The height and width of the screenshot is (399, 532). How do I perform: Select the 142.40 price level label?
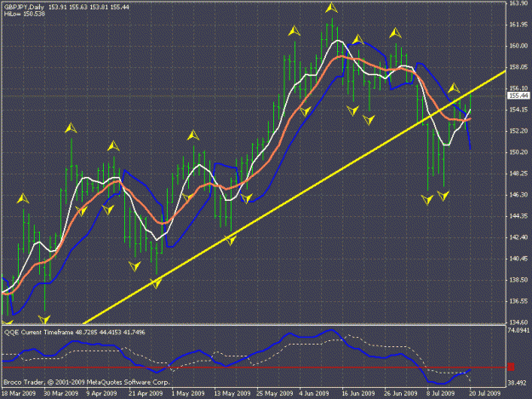point(518,237)
